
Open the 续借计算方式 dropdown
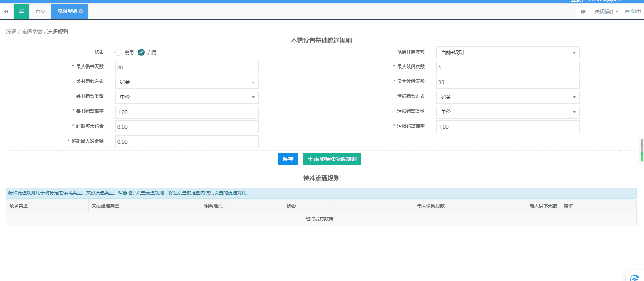pyautogui.click(x=507, y=53)
